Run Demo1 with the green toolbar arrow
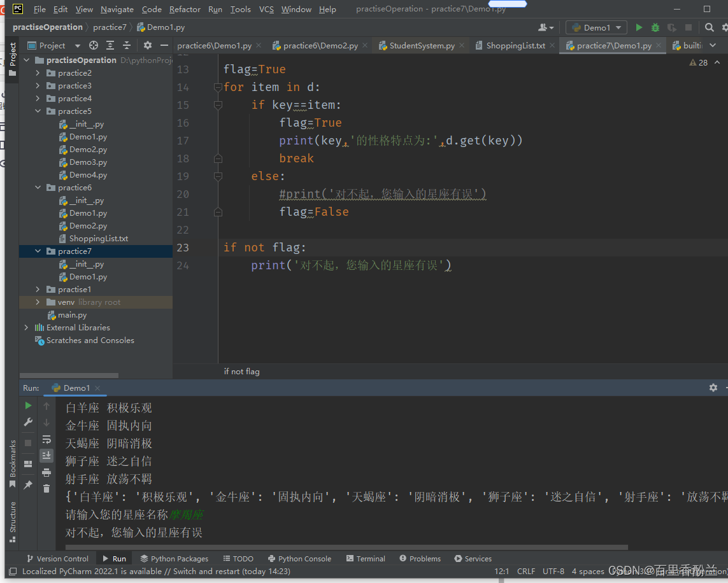The height and width of the screenshot is (583, 728). (x=639, y=28)
